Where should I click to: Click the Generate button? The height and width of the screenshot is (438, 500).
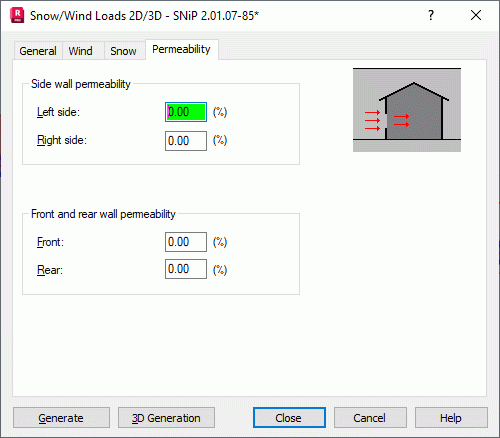[61, 418]
